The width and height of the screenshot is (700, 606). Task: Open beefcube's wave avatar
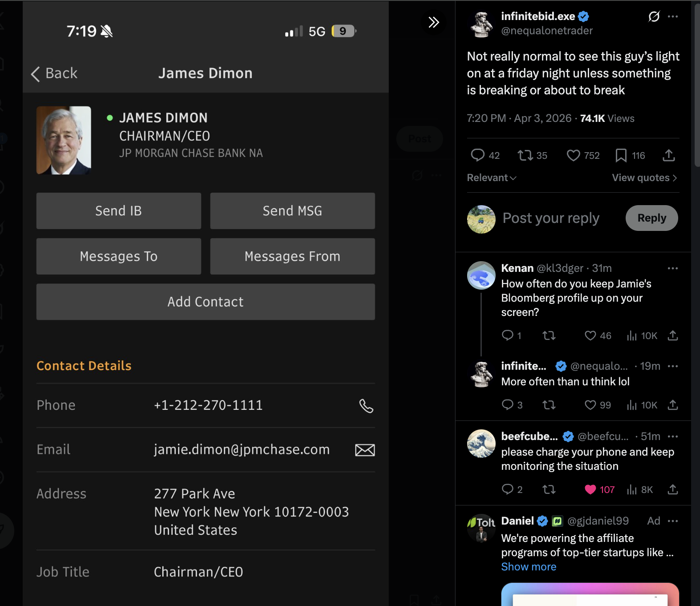pos(481,444)
